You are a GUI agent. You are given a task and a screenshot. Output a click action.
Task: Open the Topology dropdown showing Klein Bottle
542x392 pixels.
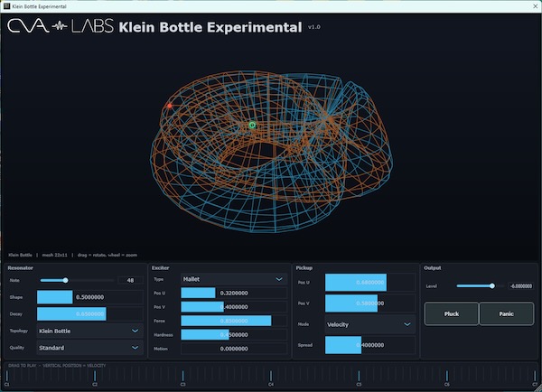click(89, 331)
